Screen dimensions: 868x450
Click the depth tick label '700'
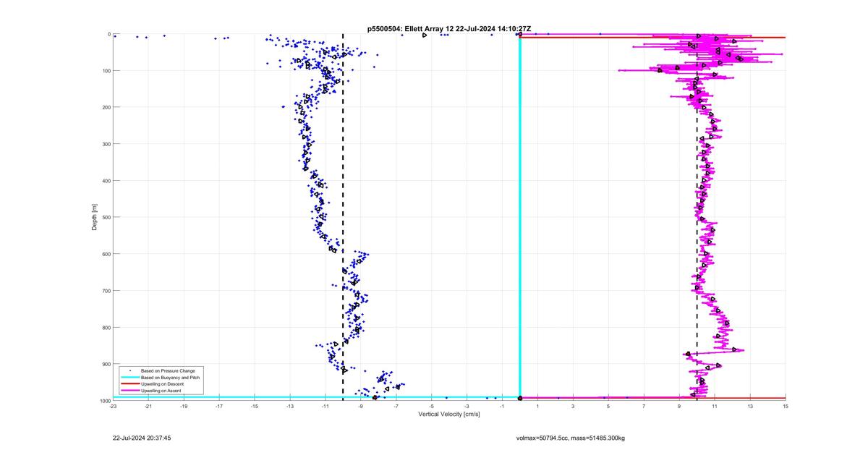pyautogui.click(x=106, y=291)
